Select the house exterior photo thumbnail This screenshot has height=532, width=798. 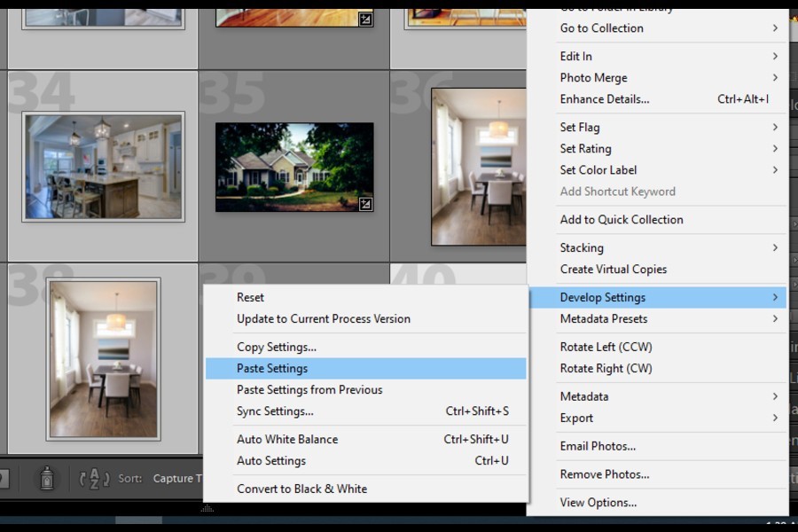[293, 167]
